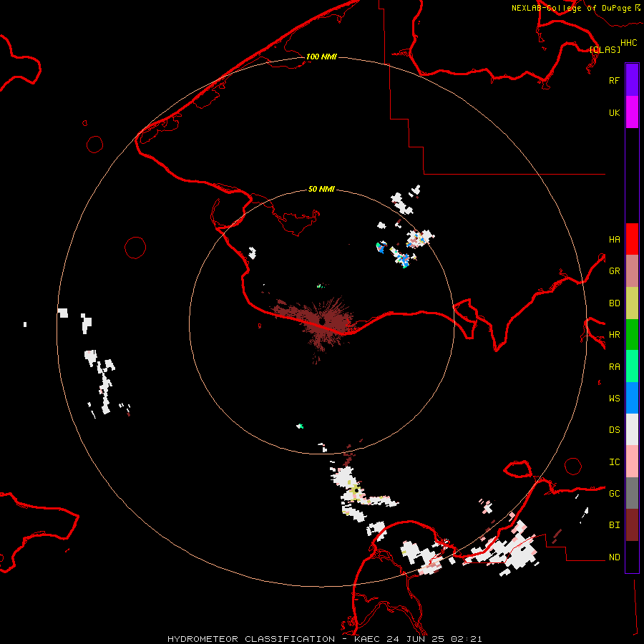Click the 100 NMI range ring label
The image size is (644, 644).
[321, 57]
